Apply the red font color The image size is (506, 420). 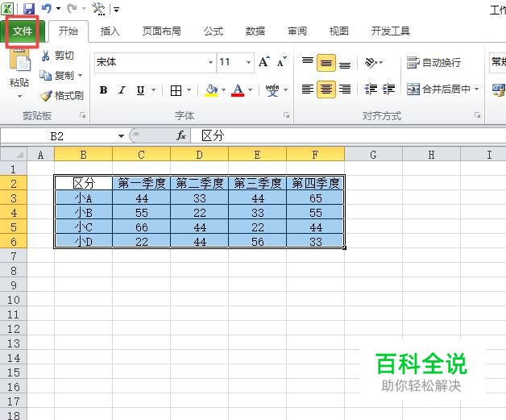[x=238, y=90]
